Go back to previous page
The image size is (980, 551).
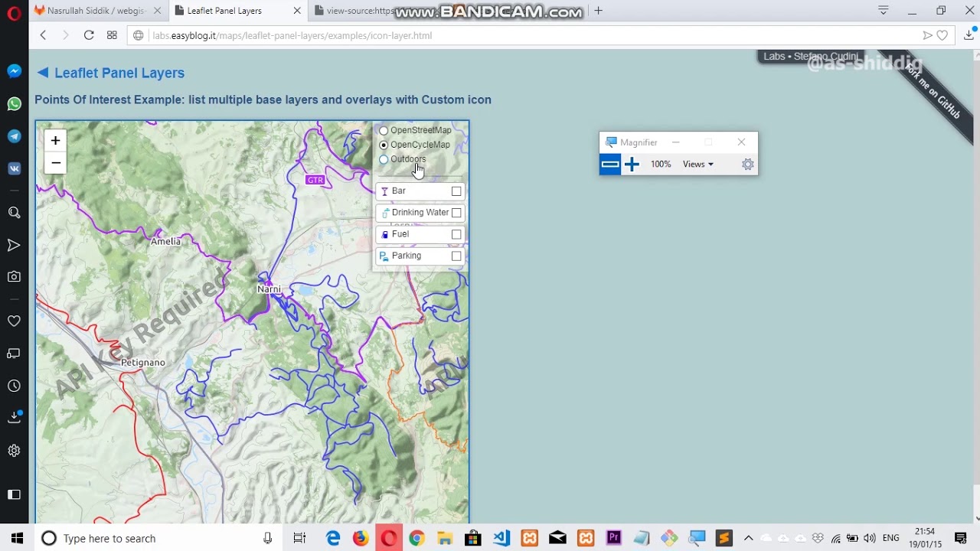(43, 35)
